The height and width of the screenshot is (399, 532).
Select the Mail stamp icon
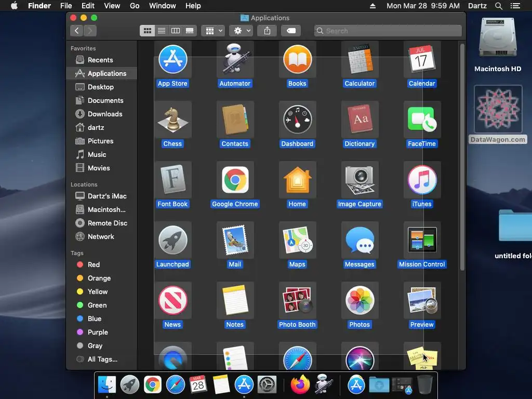[x=235, y=240]
